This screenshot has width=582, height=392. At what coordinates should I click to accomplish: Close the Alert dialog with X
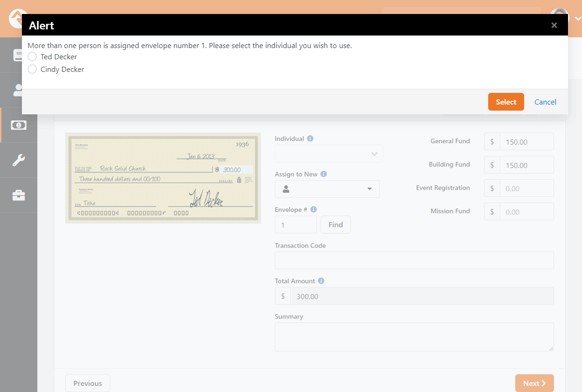(554, 25)
